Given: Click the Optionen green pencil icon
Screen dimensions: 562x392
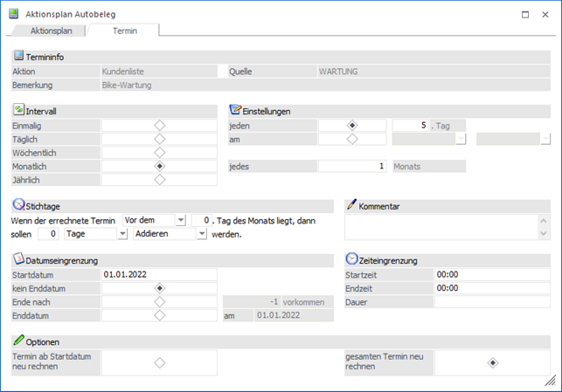Looking at the screenshot, I should (18, 340).
